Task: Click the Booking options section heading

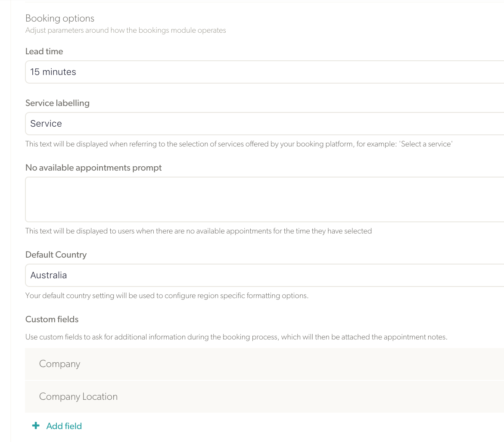Action: [x=60, y=19]
